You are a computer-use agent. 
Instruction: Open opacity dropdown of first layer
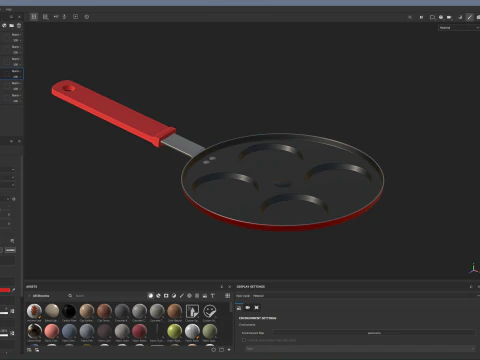point(17,40)
